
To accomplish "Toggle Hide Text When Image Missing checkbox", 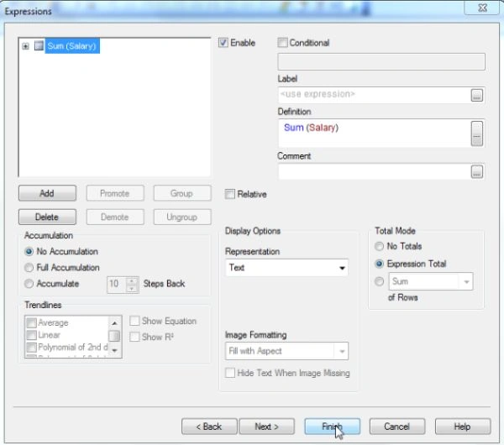I will [230, 373].
